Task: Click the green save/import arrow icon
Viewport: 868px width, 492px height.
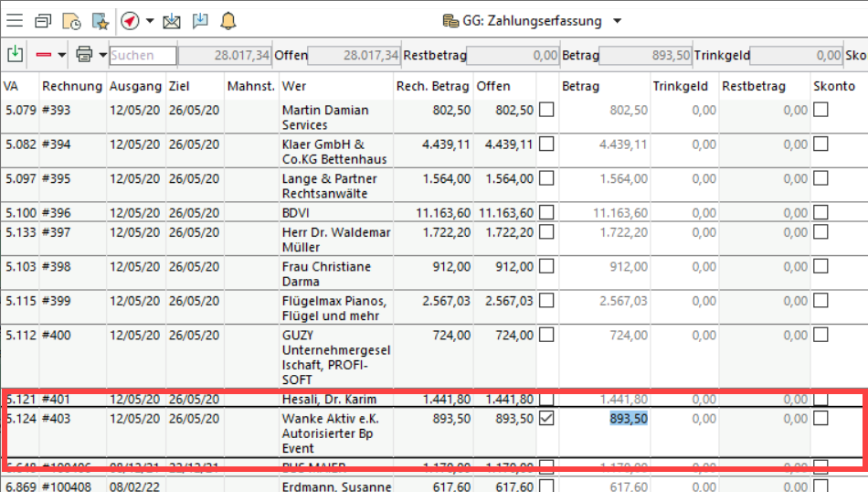Action: click(x=15, y=55)
